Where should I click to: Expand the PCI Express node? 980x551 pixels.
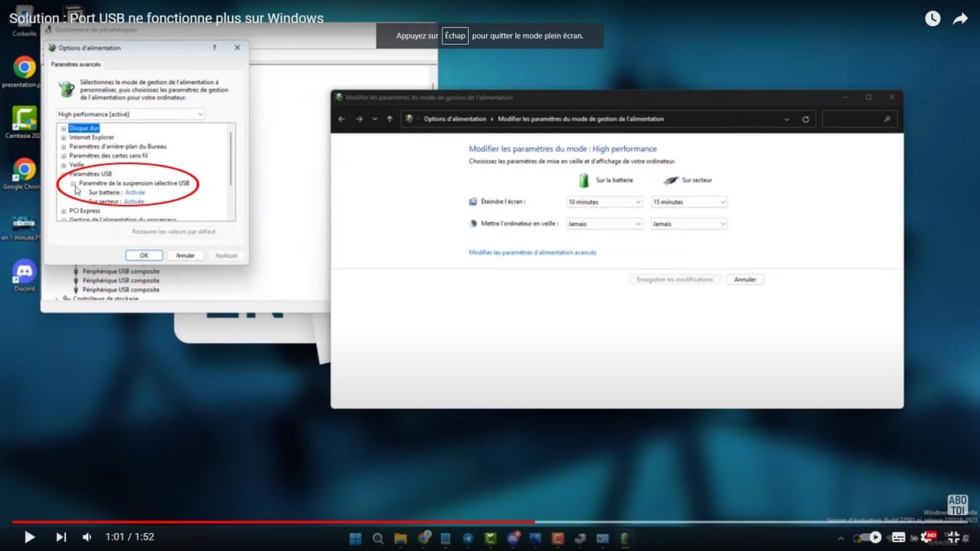(x=64, y=211)
